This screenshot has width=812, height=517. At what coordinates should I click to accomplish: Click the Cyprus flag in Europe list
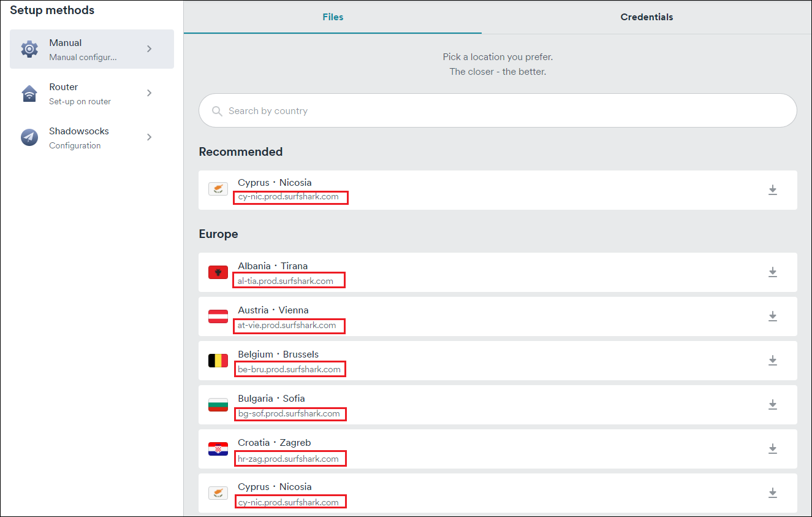pos(218,493)
